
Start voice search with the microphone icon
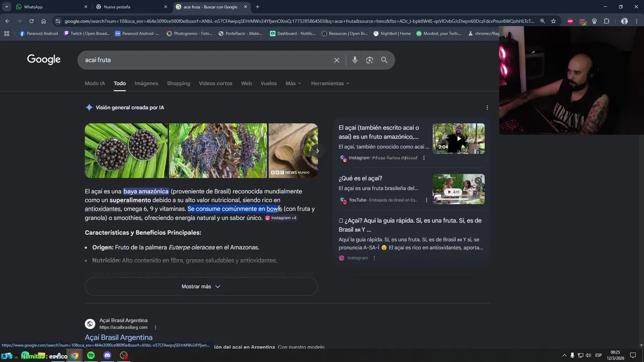coord(355,60)
